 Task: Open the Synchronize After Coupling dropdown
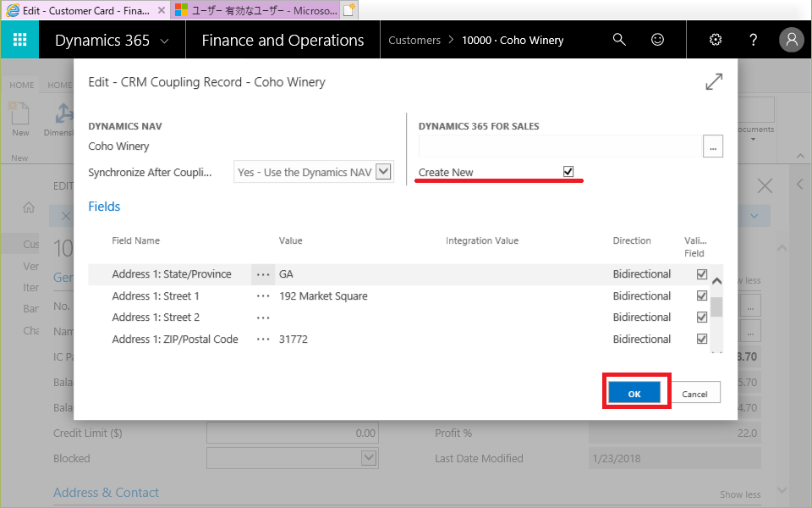(x=383, y=172)
